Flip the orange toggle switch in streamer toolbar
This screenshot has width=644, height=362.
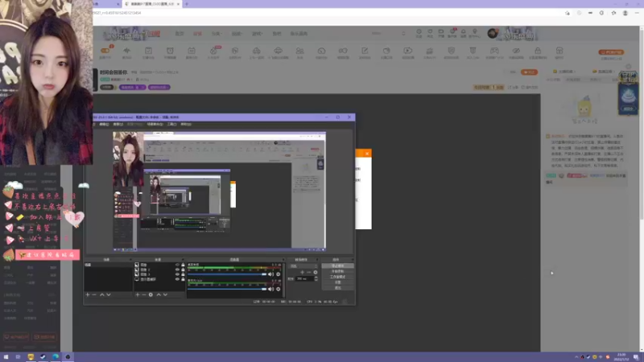point(105,51)
